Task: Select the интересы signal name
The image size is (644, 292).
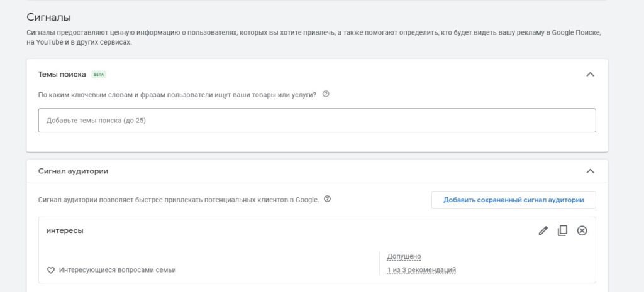Action: [65, 230]
